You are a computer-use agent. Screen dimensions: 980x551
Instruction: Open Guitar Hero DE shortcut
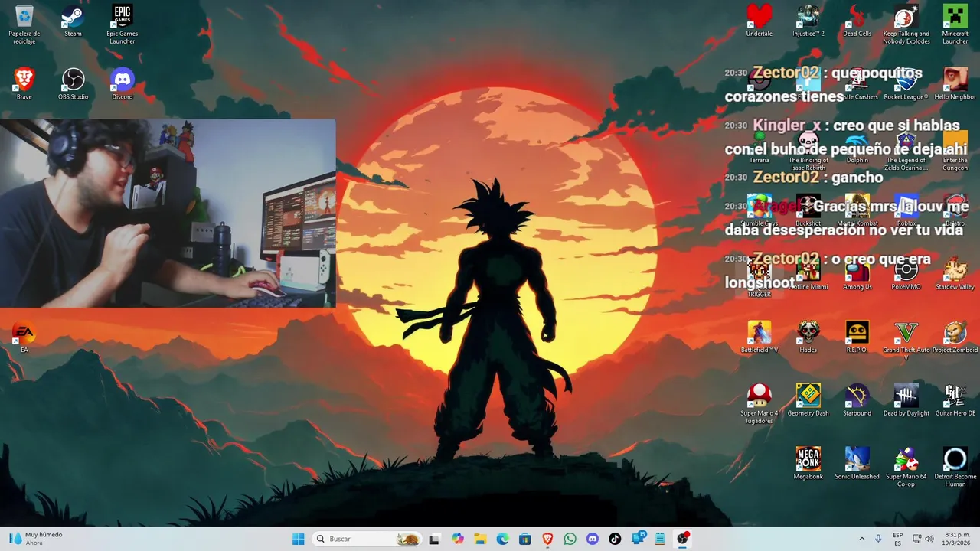tap(955, 401)
